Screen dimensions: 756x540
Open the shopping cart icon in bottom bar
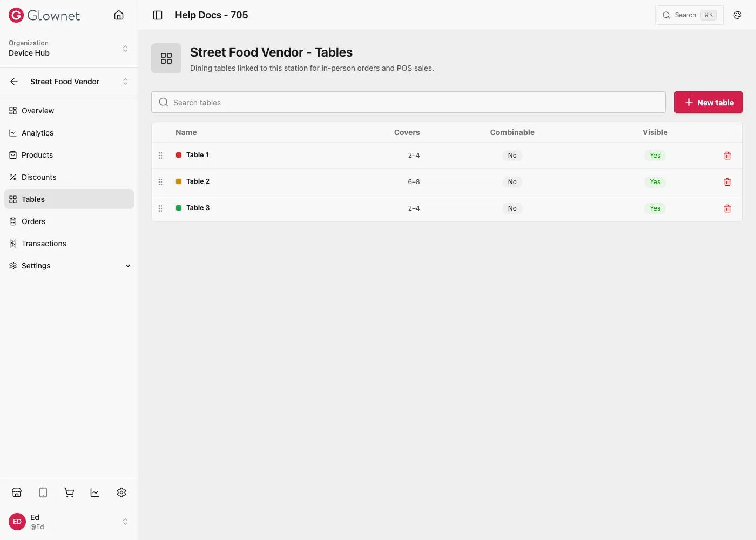click(x=69, y=492)
